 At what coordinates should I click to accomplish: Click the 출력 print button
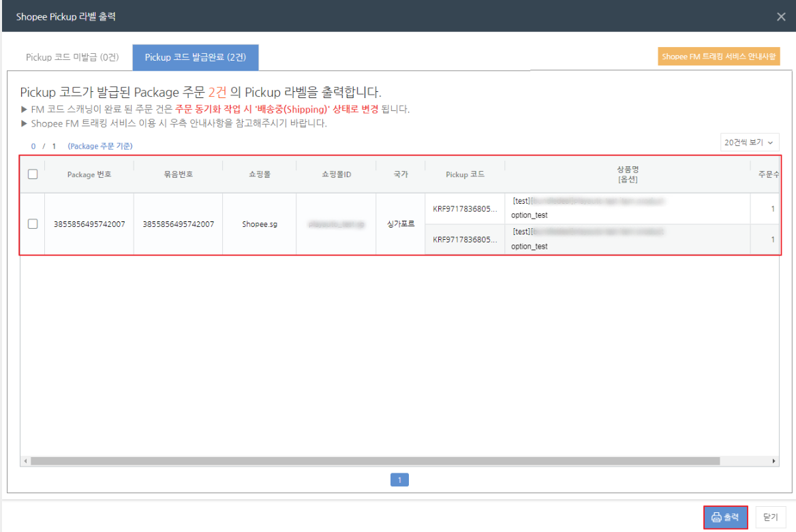point(725,518)
